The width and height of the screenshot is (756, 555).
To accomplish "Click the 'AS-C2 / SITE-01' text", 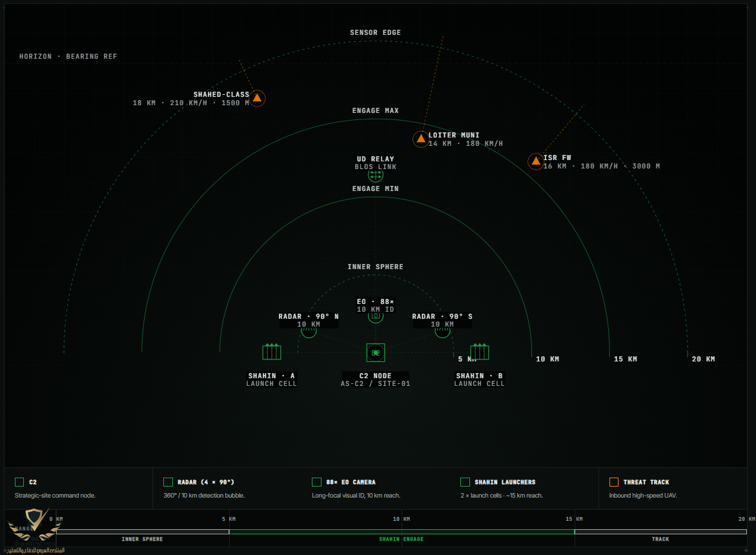I will click(x=376, y=383).
